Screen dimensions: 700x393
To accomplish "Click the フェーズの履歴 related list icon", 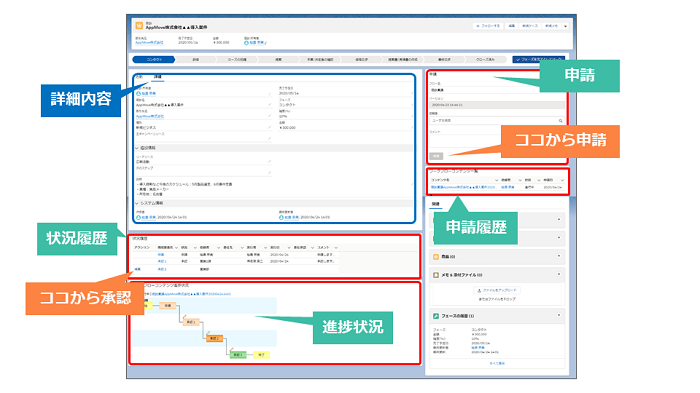I will point(436,316).
